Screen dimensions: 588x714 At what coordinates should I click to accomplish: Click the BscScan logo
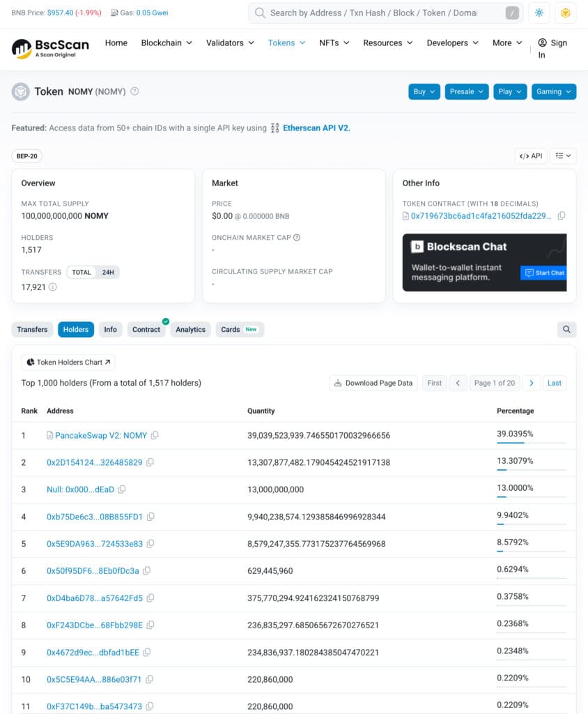click(49, 47)
